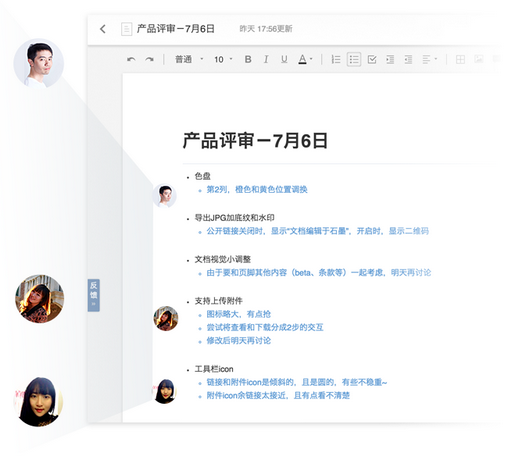Viewport: 509px width, 464px height.
Task: Insert an image into the document
Action: (479, 59)
